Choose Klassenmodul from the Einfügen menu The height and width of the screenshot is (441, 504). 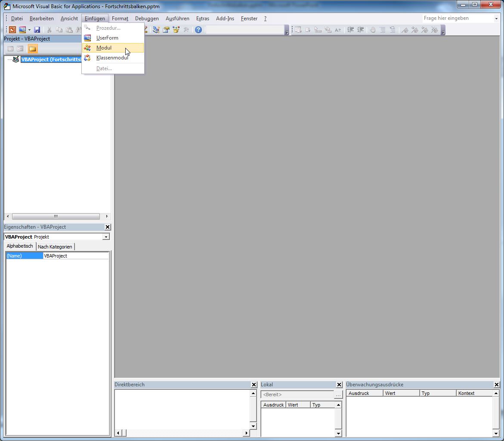point(113,58)
